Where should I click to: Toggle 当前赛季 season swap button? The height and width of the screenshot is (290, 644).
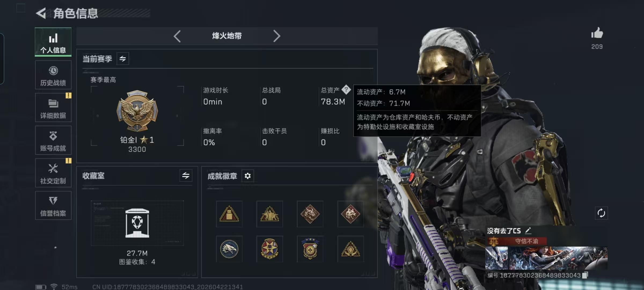coord(123,59)
